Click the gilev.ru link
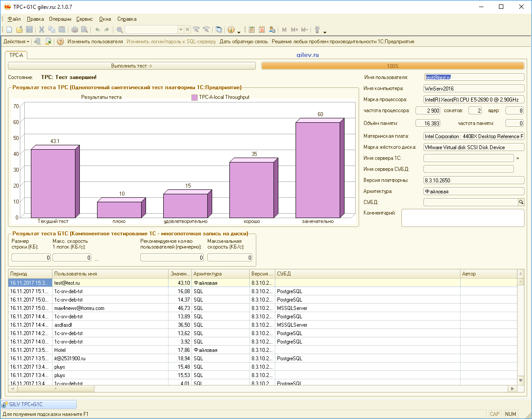This screenshot has width=532, height=419. pyautogui.click(x=307, y=55)
